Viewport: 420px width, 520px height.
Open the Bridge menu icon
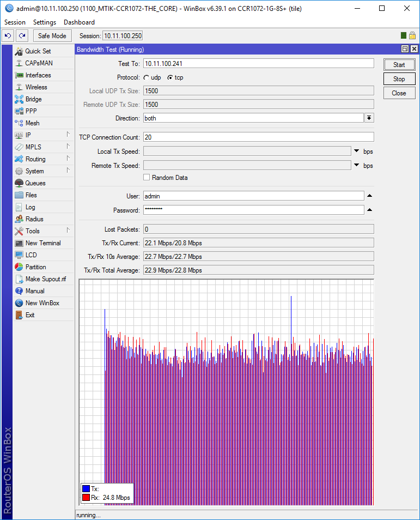(x=19, y=99)
